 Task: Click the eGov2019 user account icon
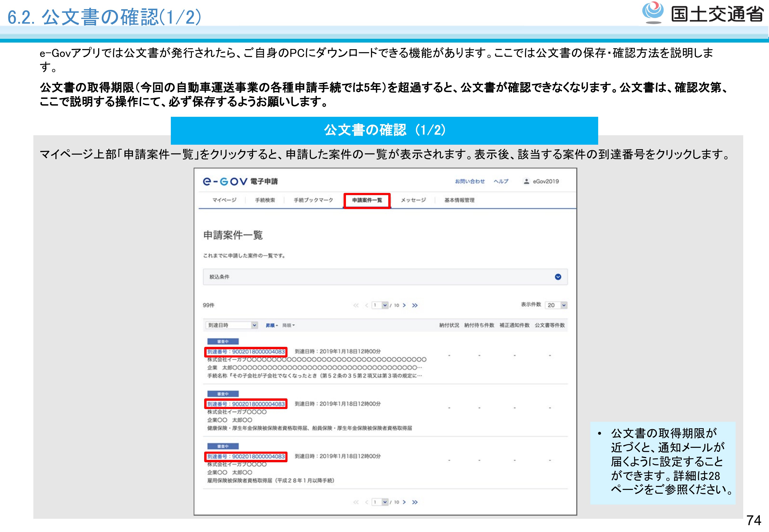point(526,181)
